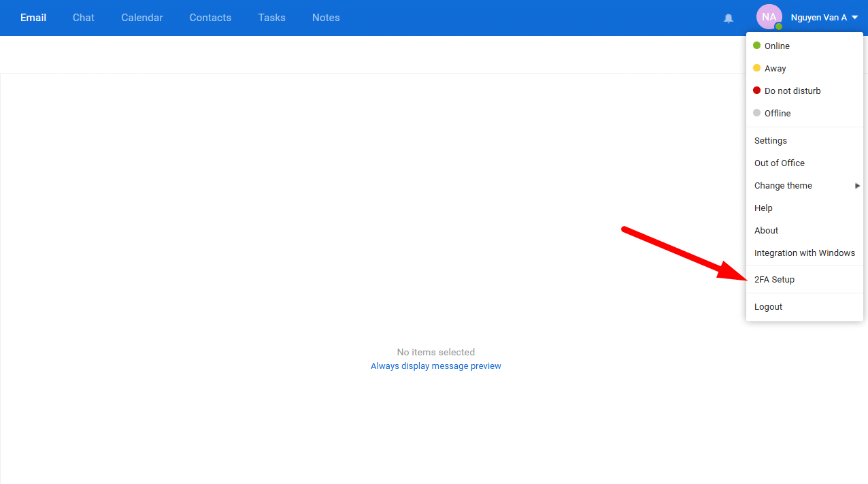Click Always display message preview link

pyautogui.click(x=435, y=366)
